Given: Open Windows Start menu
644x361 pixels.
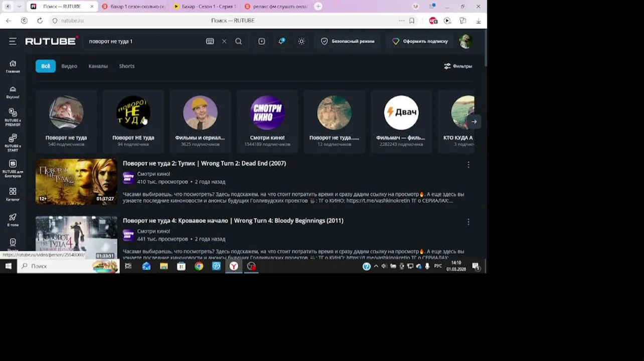Looking at the screenshot, I should 9,266.
